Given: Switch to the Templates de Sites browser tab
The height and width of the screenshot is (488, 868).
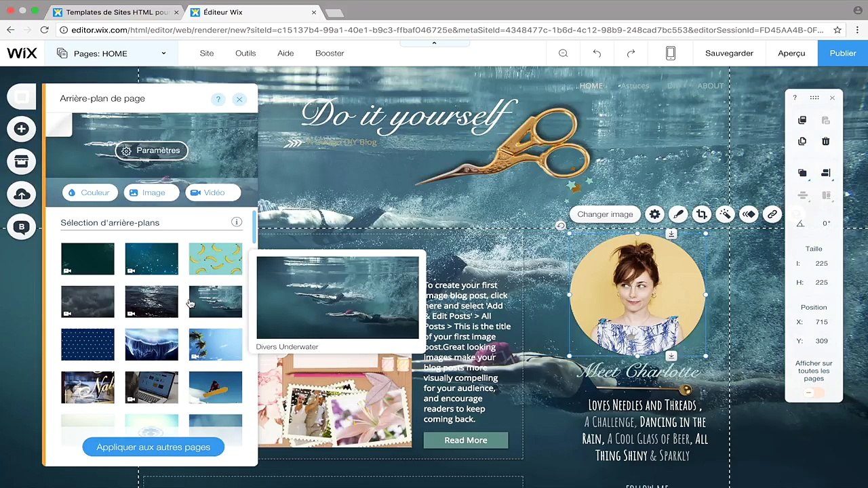Looking at the screenshot, I should coord(117,12).
